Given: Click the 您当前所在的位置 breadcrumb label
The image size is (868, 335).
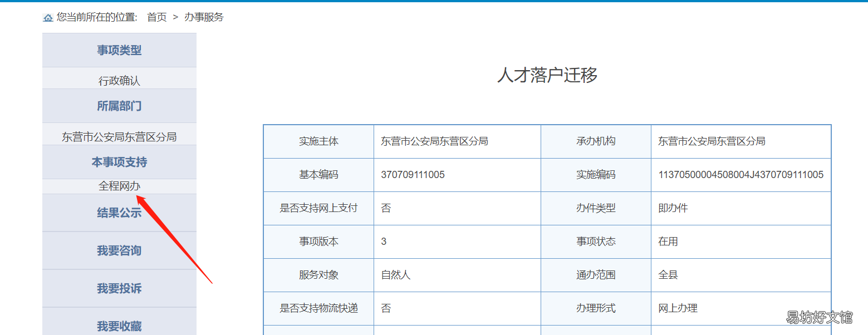Looking at the screenshot, I should click(97, 17).
